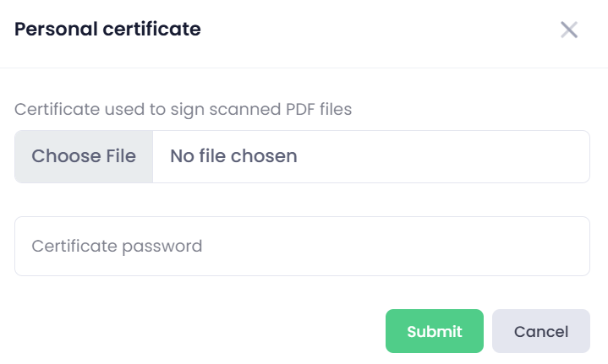Cancel the certificate dialog
Image resolution: width=608 pixels, height=364 pixels.
(540, 331)
